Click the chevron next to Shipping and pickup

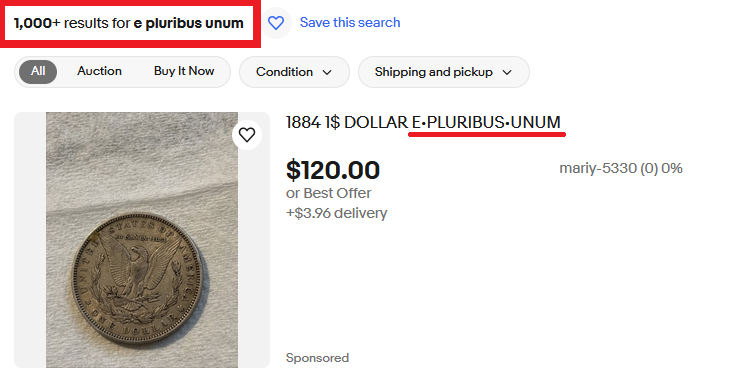[507, 72]
